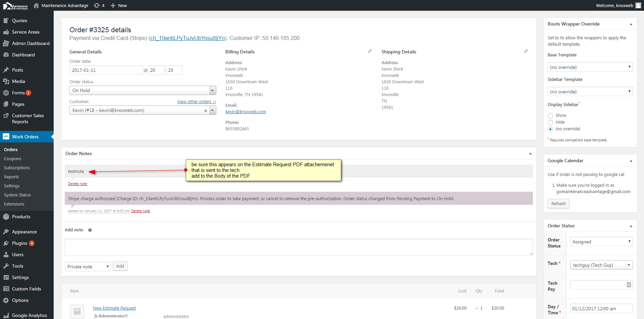Click the Posts pushpin icon
Screen dimensions: 644x319
(6, 70)
